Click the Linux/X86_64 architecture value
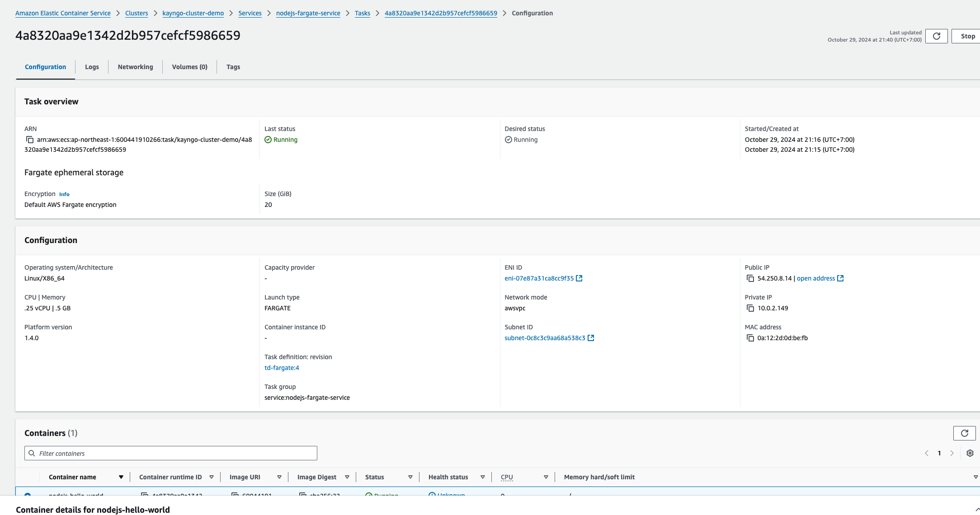This screenshot has height=515, width=980. (x=44, y=278)
